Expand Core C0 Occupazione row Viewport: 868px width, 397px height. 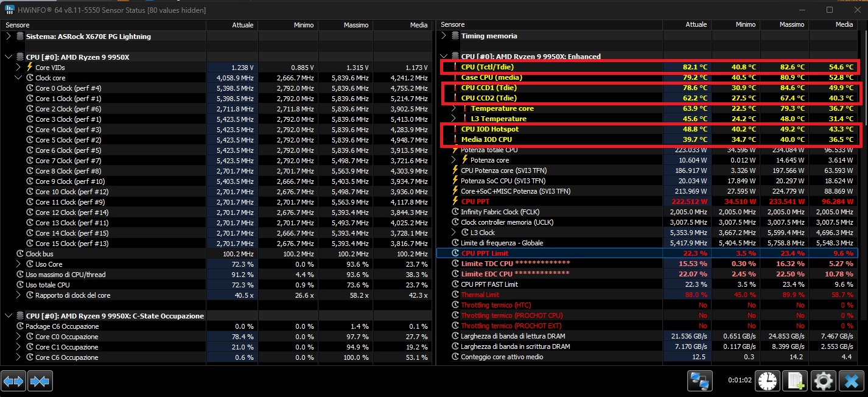[x=18, y=337]
